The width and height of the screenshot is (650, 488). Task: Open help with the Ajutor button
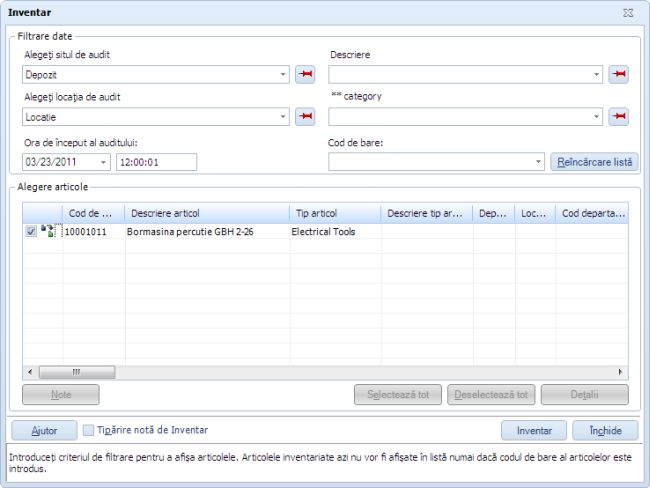pos(44,430)
